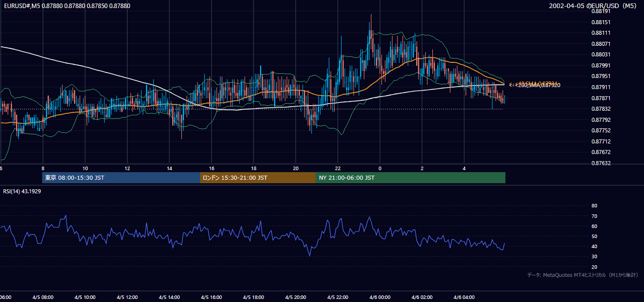Click price axis label 0.87632
The height and width of the screenshot is (302, 644).
click(601, 163)
